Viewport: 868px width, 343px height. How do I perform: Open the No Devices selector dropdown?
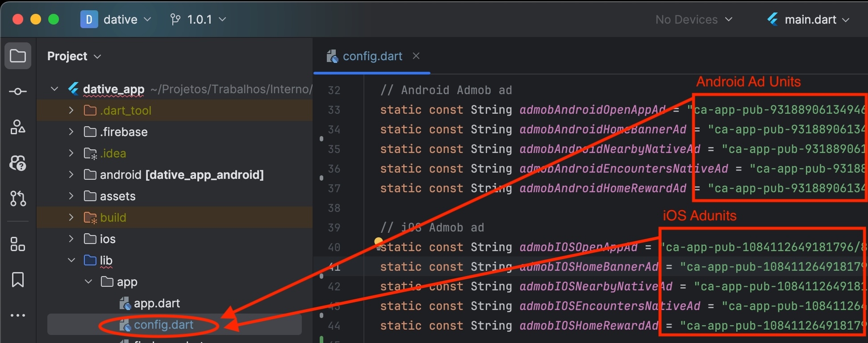(693, 20)
